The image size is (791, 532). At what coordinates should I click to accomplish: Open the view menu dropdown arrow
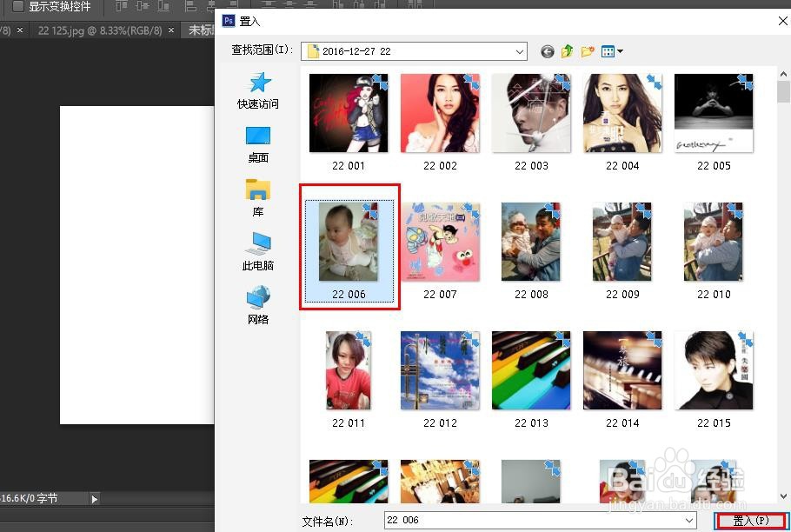(x=620, y=51)
